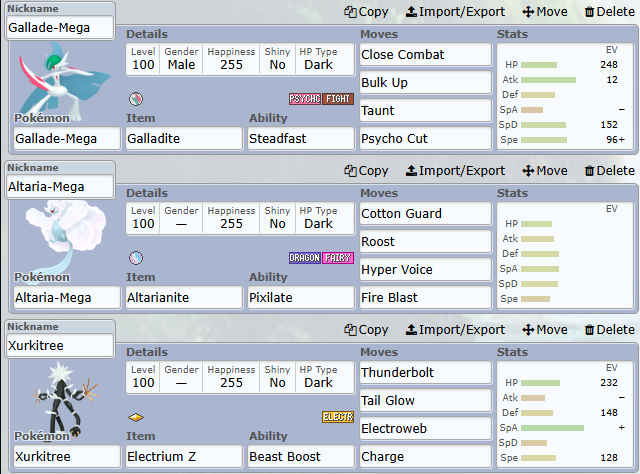This screenshot has height=474, width=640.
Task: Open the Electrium Z item field
Action: pyautogui.click(x=184, y=456)
